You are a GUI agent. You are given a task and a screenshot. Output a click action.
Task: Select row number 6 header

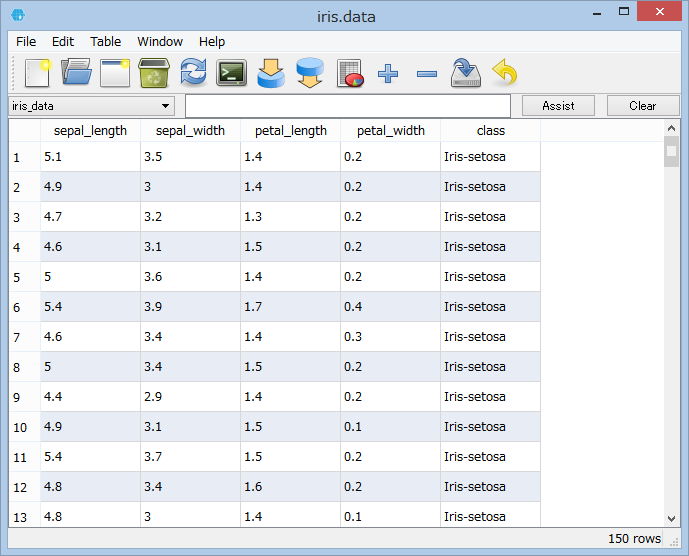tap(25, 307)
